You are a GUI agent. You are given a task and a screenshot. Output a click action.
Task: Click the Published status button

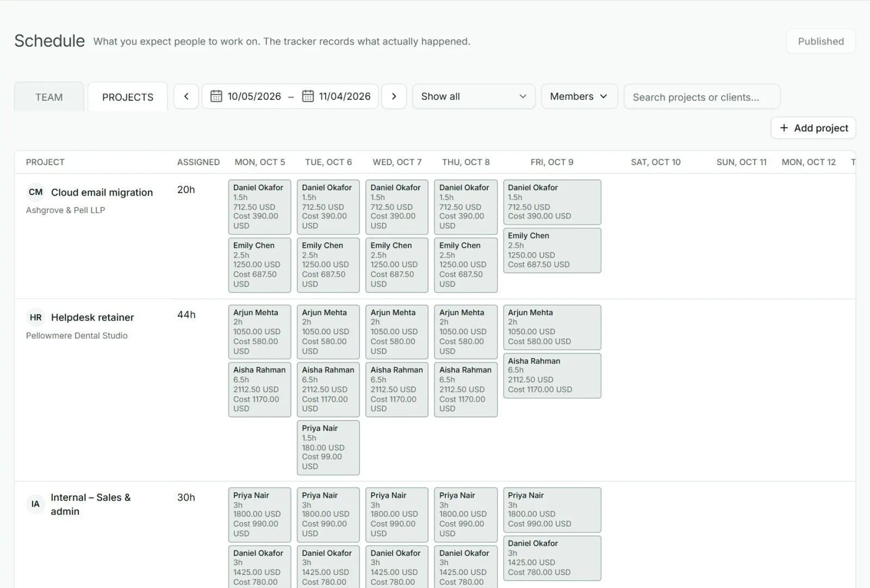tap(821, 41)
